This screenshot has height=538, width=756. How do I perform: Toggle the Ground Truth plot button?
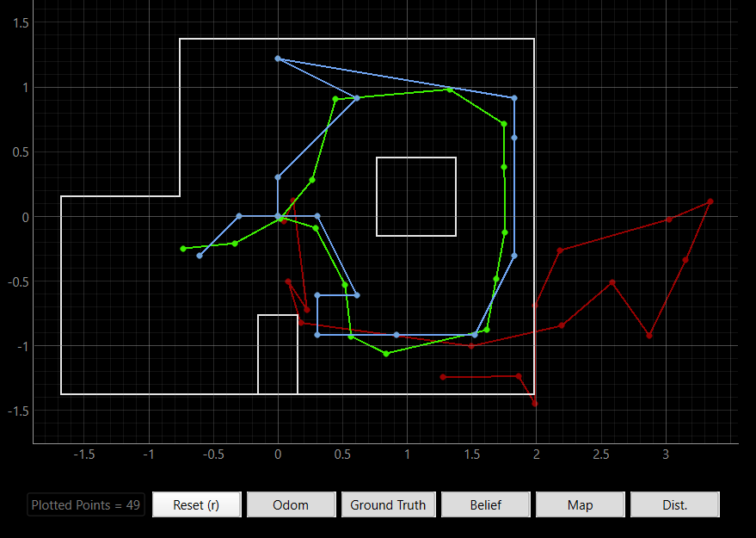(x=388, y=504)
